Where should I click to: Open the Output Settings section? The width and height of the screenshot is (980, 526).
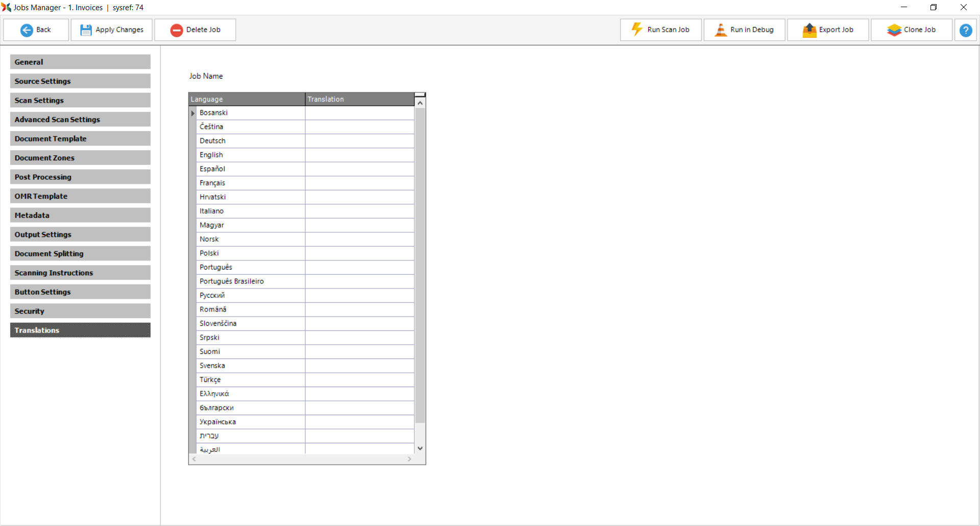pyautogui.click(x=80, y=234)
